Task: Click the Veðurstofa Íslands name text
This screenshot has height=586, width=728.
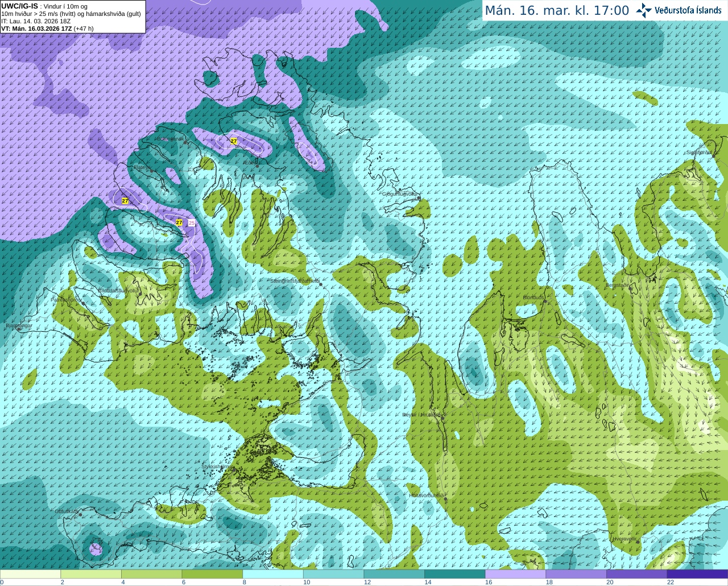Action: (x=688, y=10)
